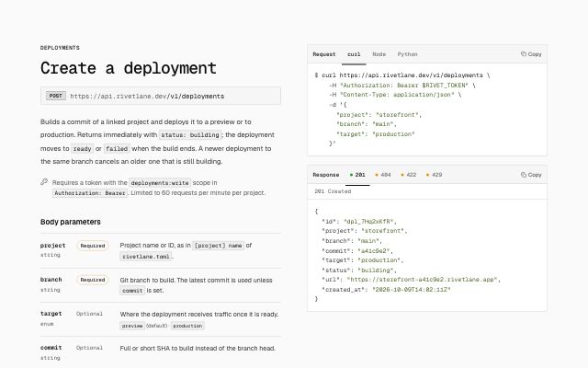Click the Content-Type header line in curl
The image size is (588, 368).
tap(395, 95)
